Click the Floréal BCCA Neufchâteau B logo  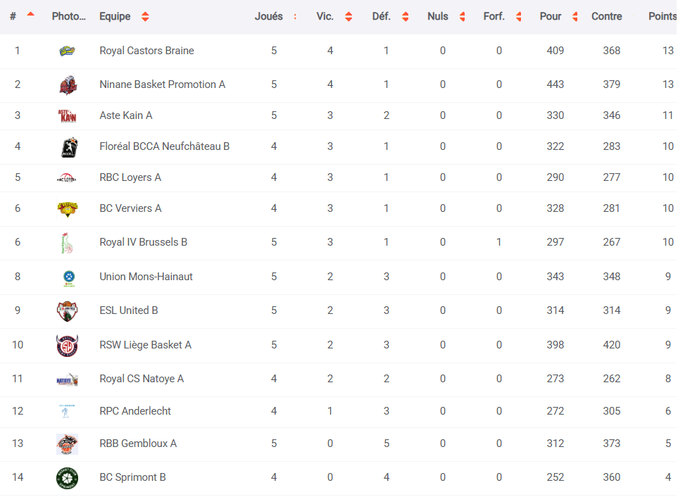click(x=67, y=147)
